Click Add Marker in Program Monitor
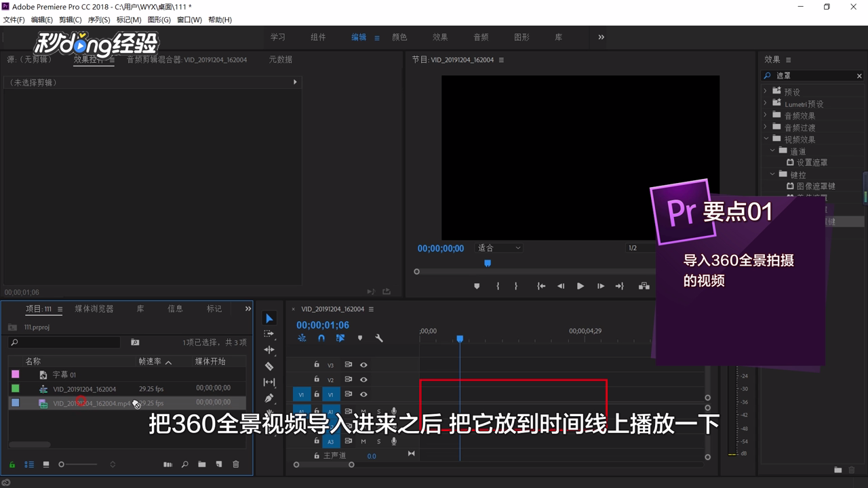This screenshot has height=488, width=868. point(477,286)
